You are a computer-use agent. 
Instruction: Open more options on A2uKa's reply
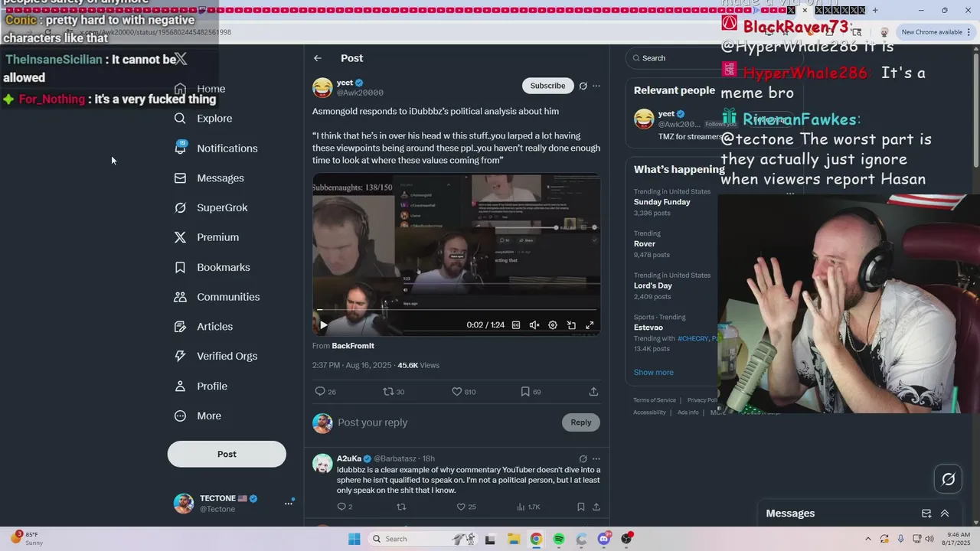click(x=596, y=458)
